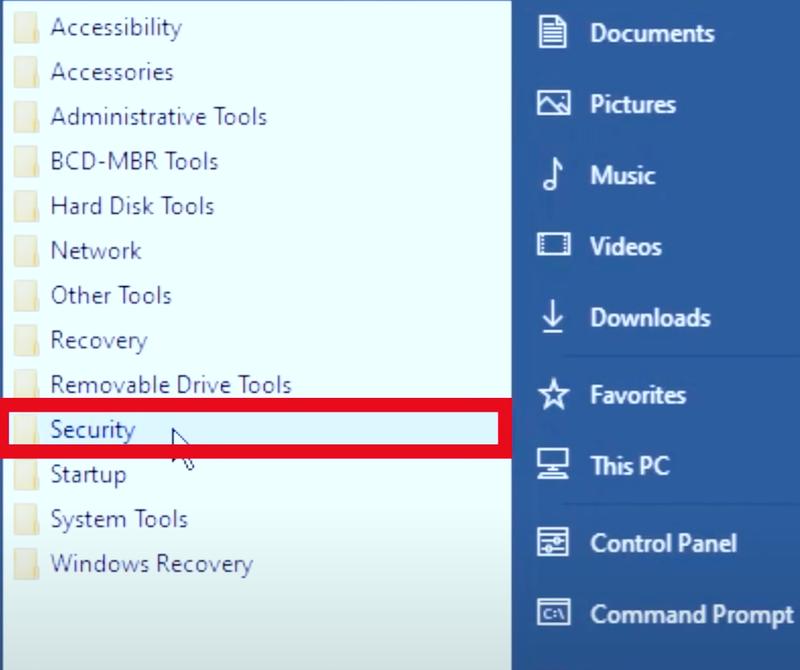
Task: Click the Downloads arrow icon
Action: (553, 316)
